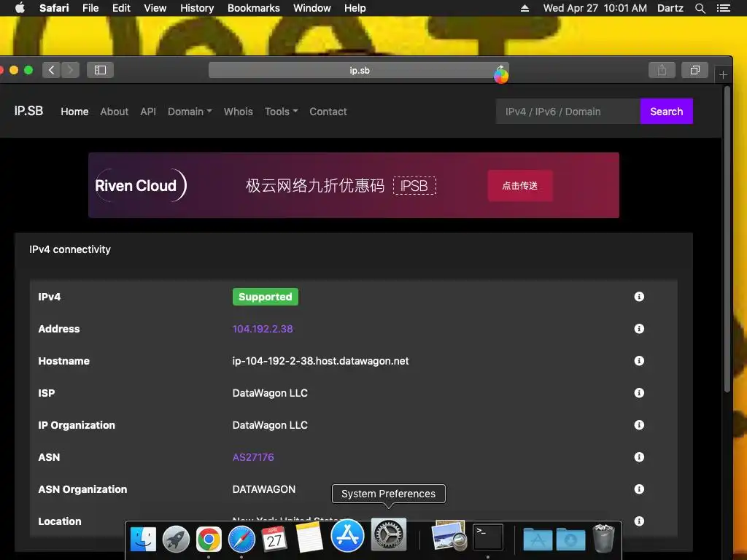Open the About page link
The image size is (747, 560).
click(x=115, y=112)
